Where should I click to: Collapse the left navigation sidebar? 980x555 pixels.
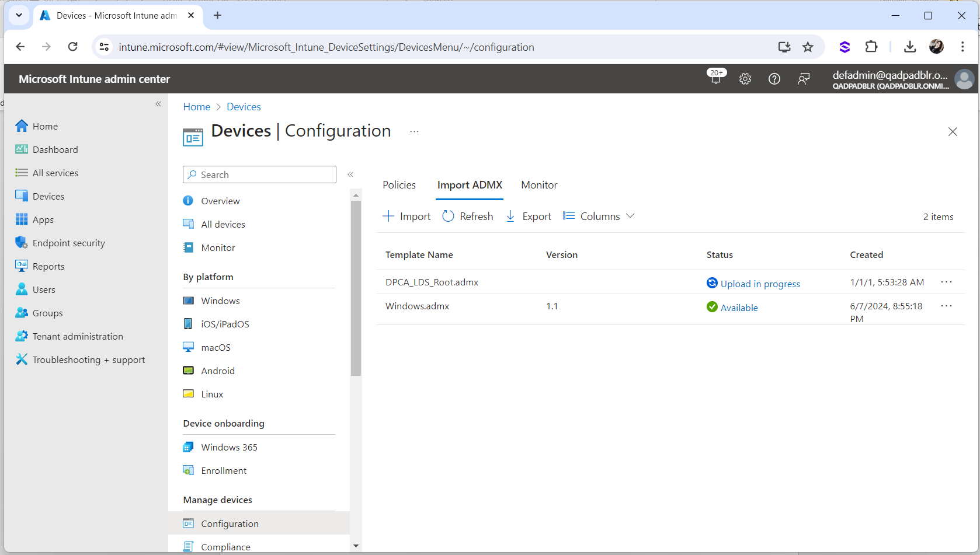point(158,104)
